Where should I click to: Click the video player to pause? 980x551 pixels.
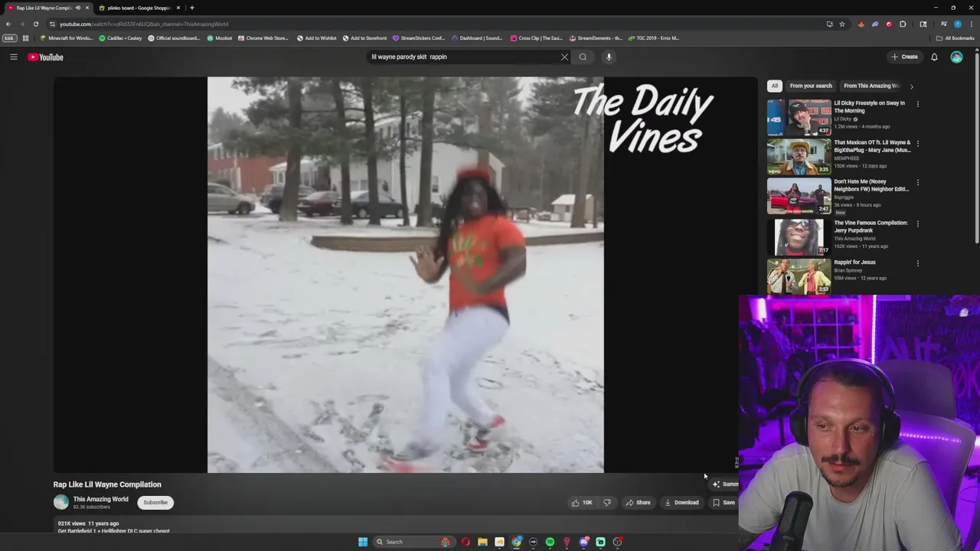(405, 275)
